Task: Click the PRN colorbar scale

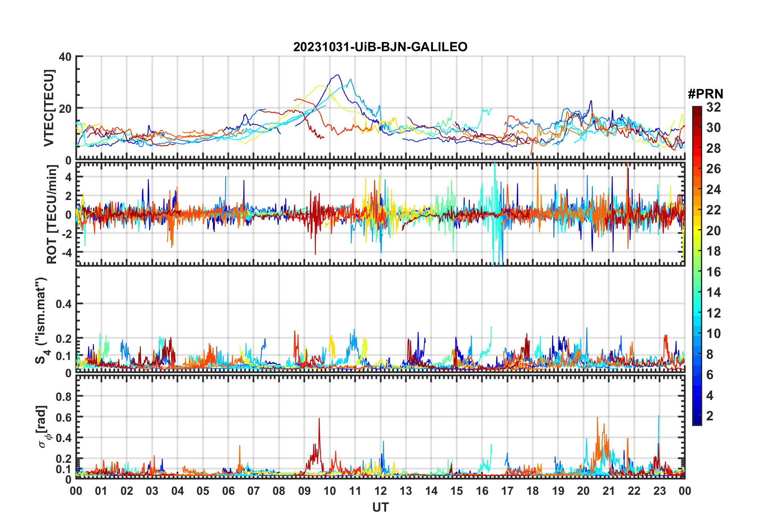Action: tap(697, 266)
